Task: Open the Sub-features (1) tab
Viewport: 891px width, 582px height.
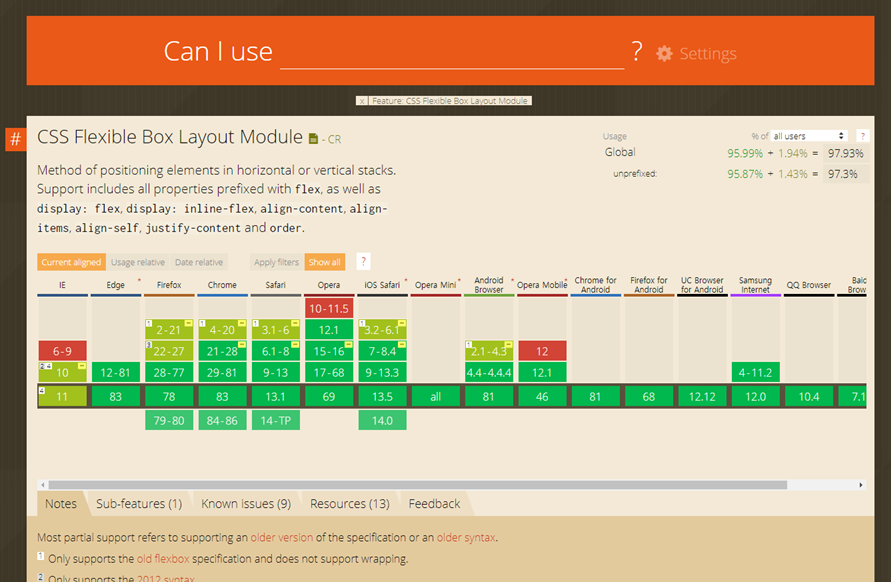Action: click(x=139, y=504)
